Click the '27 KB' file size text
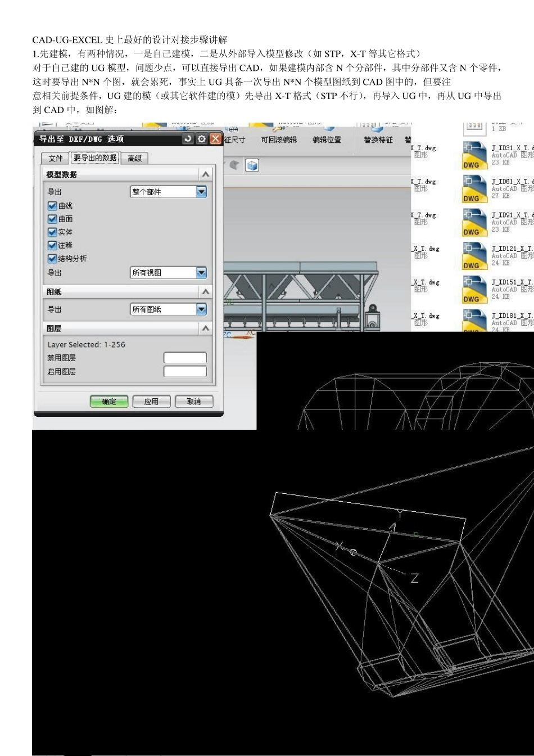 pyautogui.click(x=500, y=196)
